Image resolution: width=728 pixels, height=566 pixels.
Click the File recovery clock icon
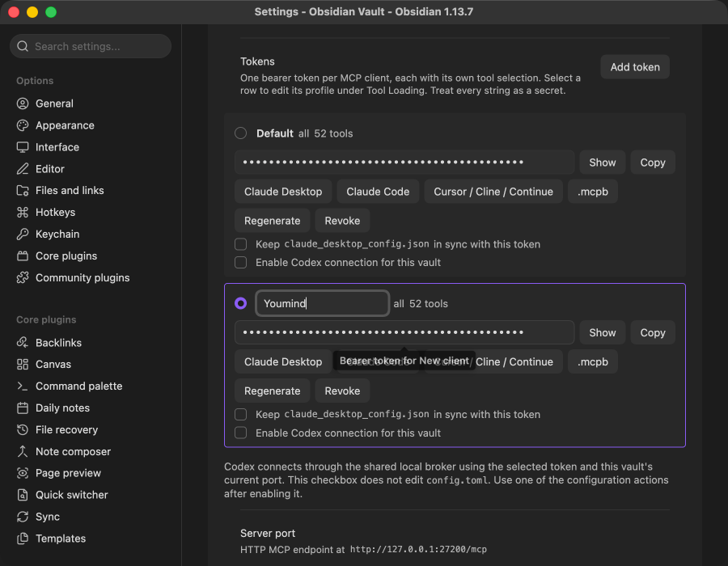pyautogui.click(x=23, y=429)
